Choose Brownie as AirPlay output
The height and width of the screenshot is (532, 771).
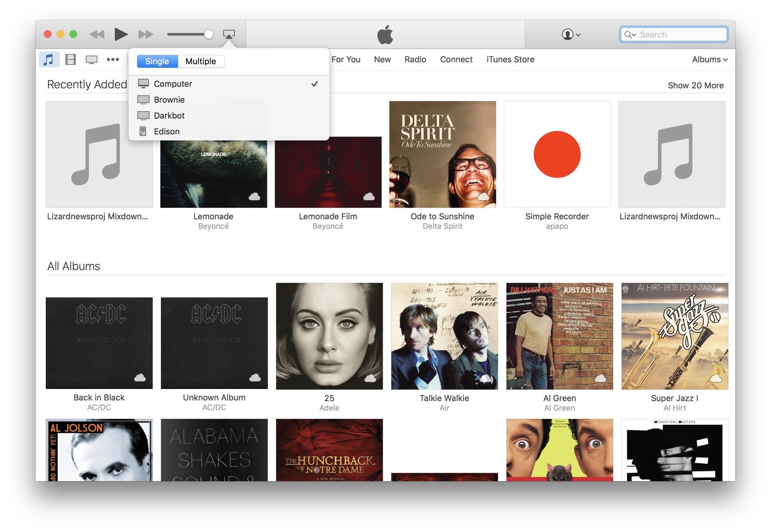[x=229, y=100]
